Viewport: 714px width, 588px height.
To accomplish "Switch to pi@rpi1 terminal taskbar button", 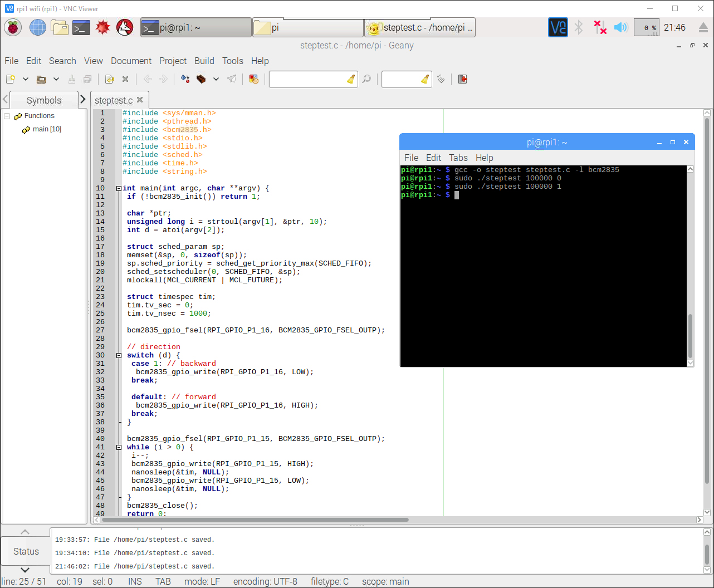I will click(195, 27).
